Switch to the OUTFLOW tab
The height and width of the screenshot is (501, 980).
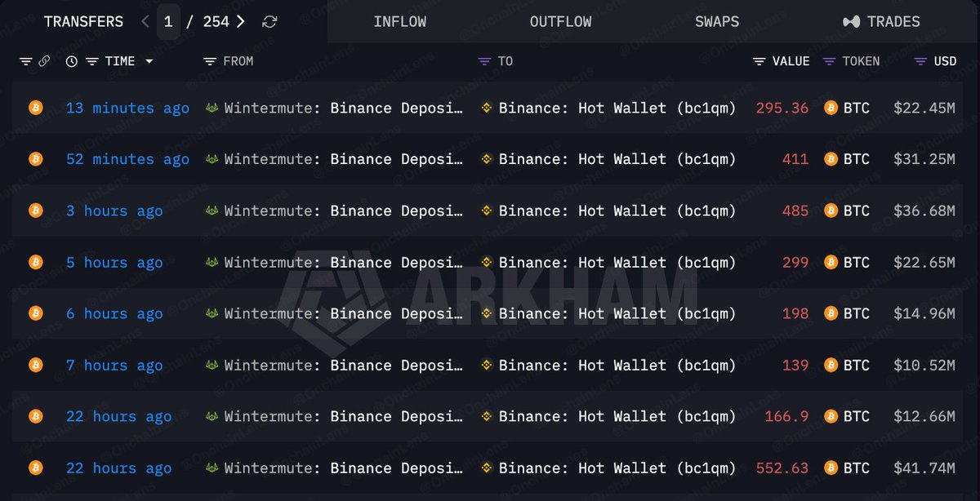tap(560, 22)
